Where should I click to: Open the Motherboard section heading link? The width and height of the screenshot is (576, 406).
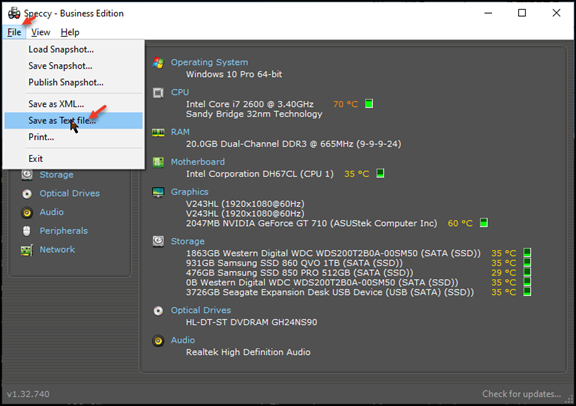[x=198, y=162]
